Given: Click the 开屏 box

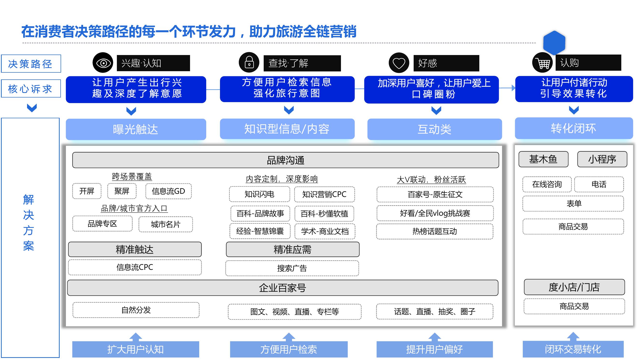Looking at the screenshot, I should click(x=87, y=191).
